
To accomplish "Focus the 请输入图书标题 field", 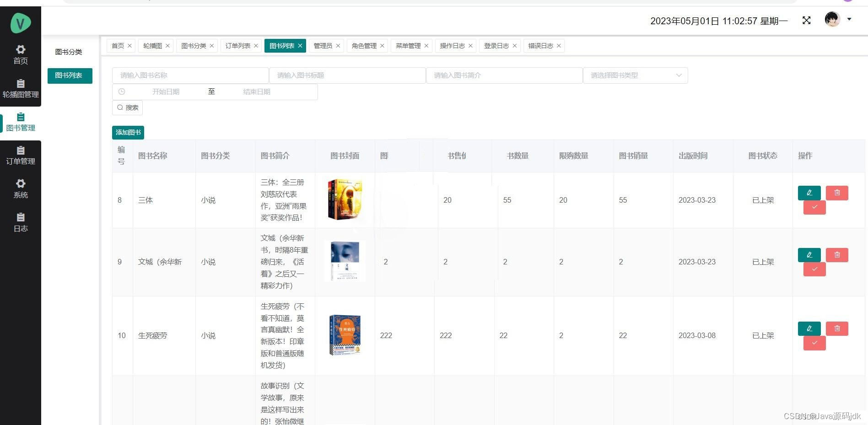I will [347, 75].
